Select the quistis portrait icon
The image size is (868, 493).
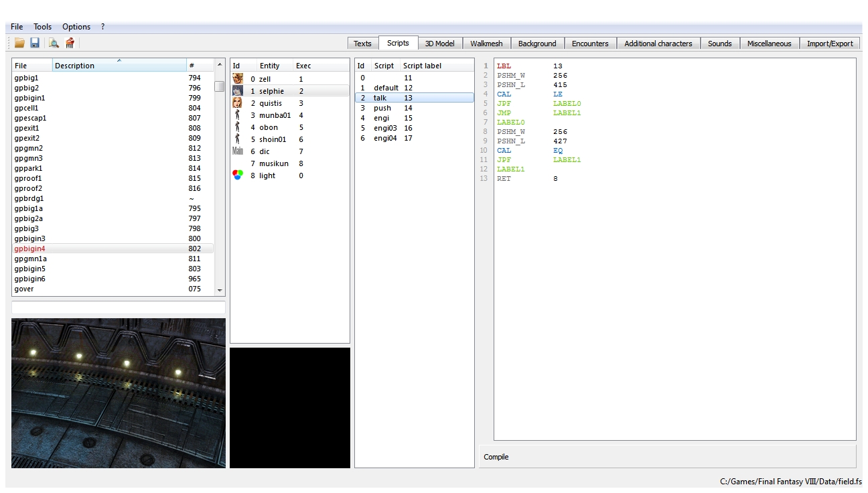(237, 102)
